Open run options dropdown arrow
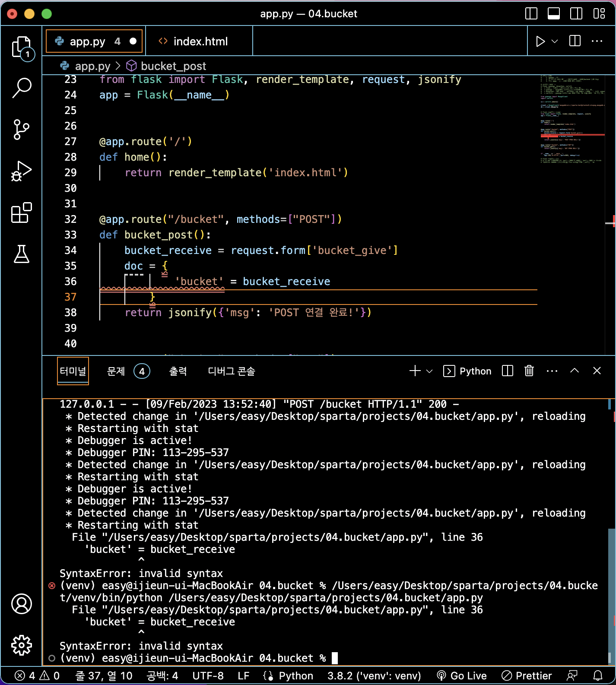The width and height of the screenshot is (616, 685). pos(555,41)
